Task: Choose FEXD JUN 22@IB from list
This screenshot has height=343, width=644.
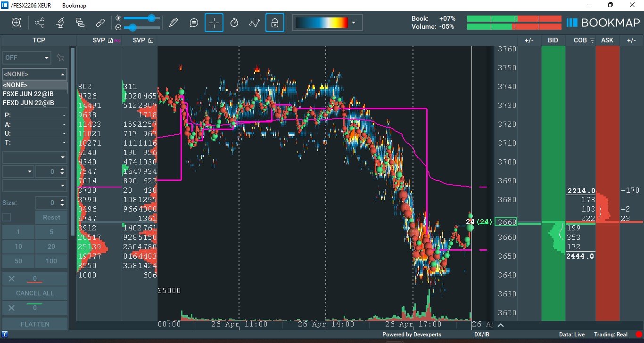Action: 28,103
